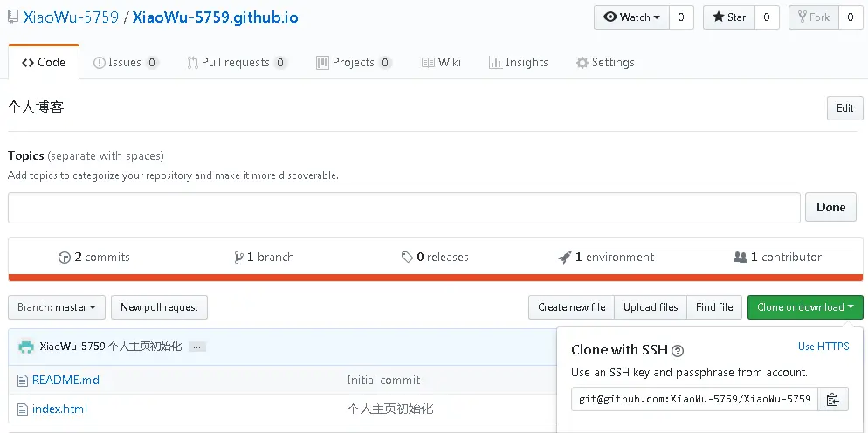Go to the Wiki tab
Screen dimensions: 868x433
click(441, 63)
